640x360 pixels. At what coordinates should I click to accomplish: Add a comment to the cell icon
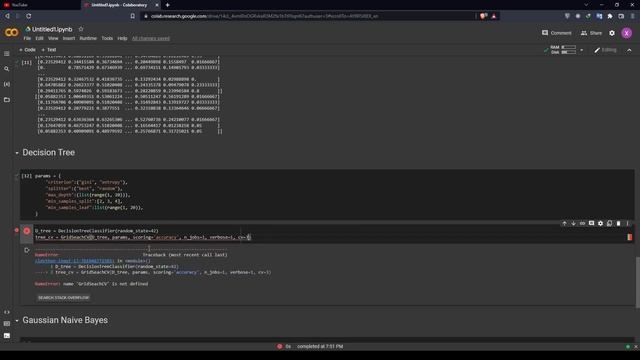click(591, 224)
